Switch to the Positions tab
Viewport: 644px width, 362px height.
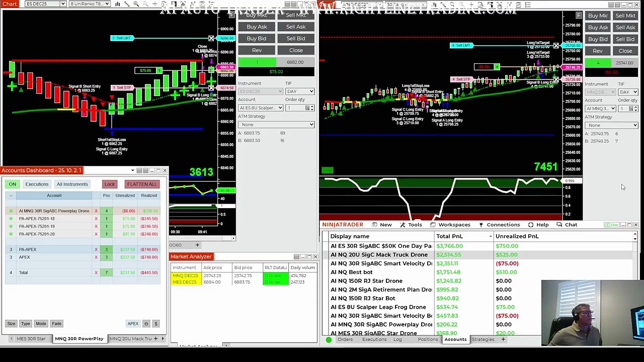tap(428, 339)
